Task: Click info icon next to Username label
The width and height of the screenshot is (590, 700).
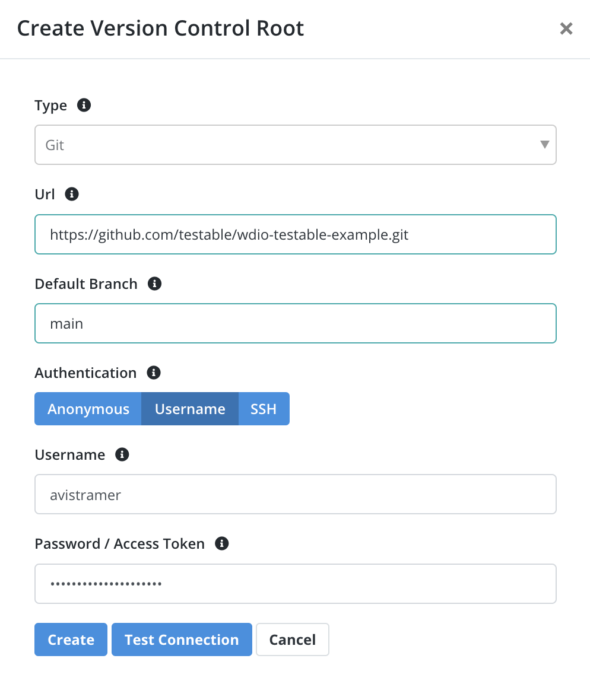Action: (122, 454)
